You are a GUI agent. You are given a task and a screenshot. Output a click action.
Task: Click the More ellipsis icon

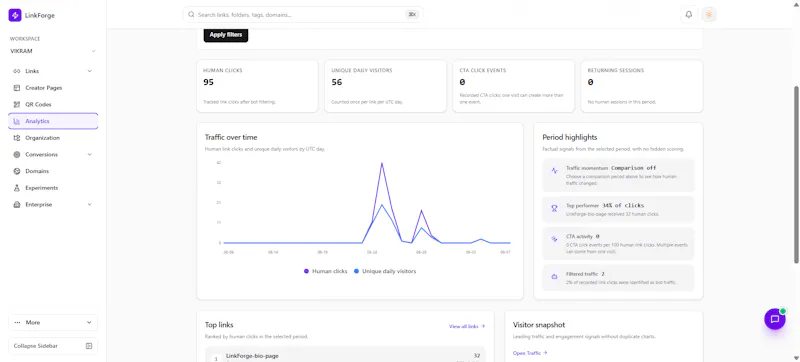click(17, 323)
